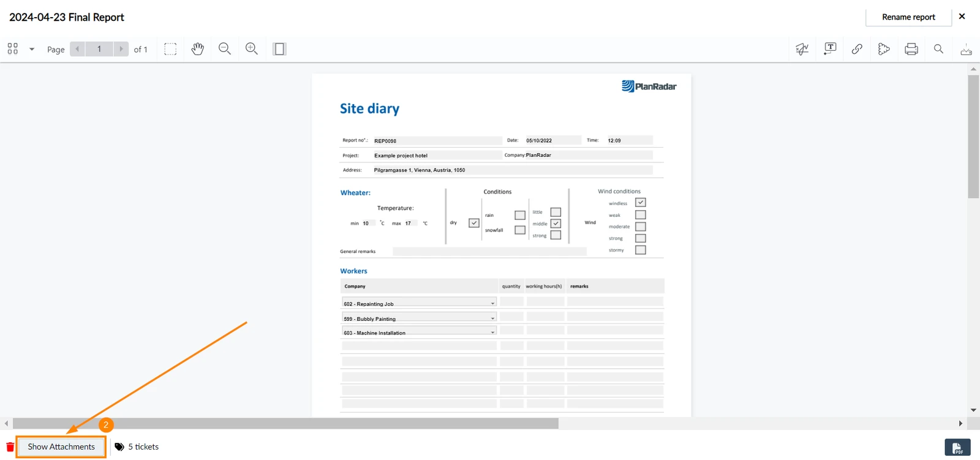Check the stormy wind checkbox

tap(641, 250)
